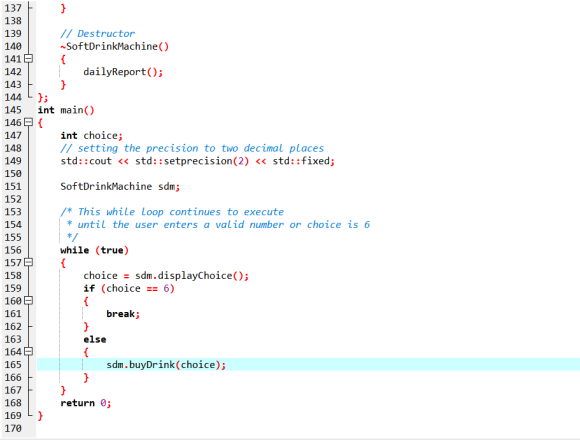Click the dailyReport() call
580x440 pixels.
point(123,72)
